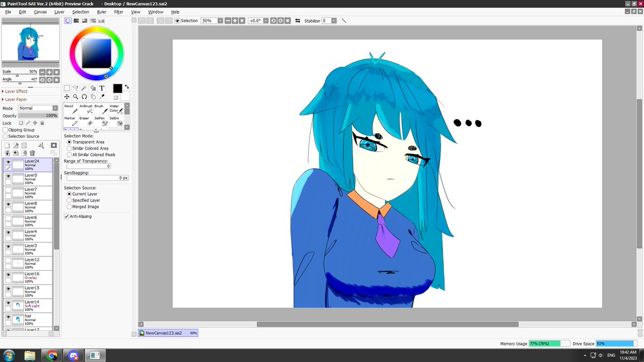
Task: Open Discord from the taskbar
Action: pyautogui.click(x=73, y=355)
